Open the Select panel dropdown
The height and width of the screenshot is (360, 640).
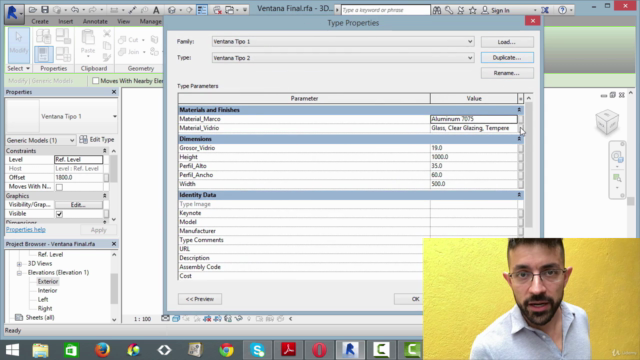(x=18, y=68)
